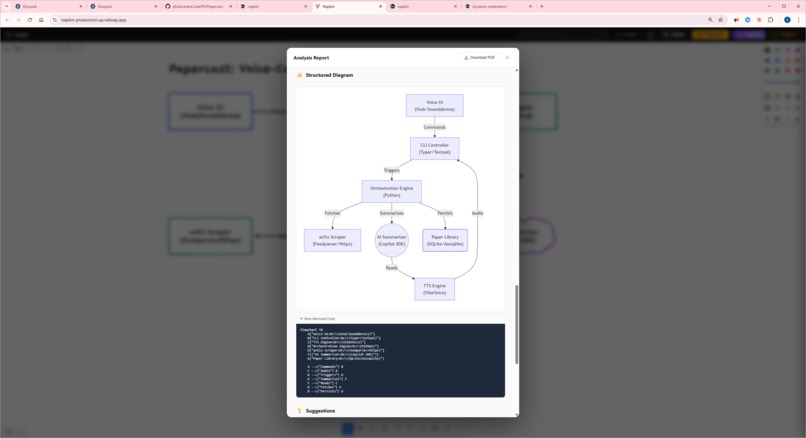Open a new browser tab

coord(541,7)
